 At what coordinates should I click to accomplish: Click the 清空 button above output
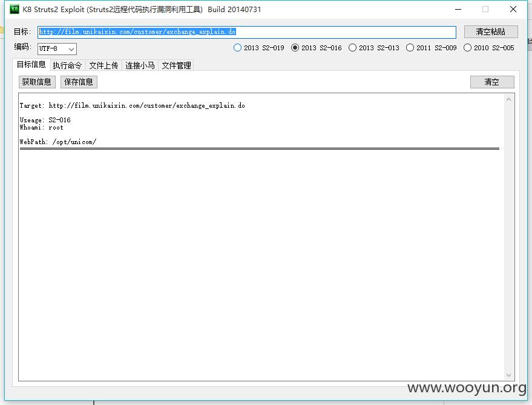pyautogui.click(x=492, y=82)
